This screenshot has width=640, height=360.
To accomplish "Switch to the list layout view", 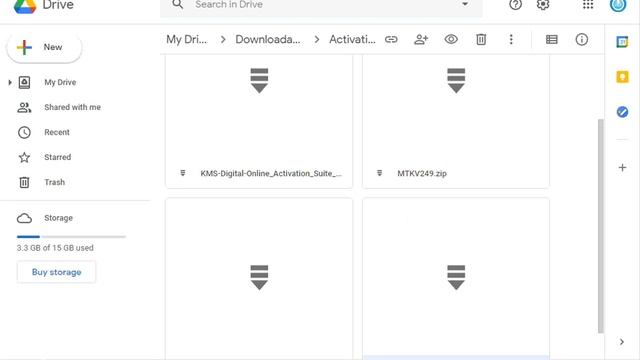I will pyautogui.click(x=552, y=40).
